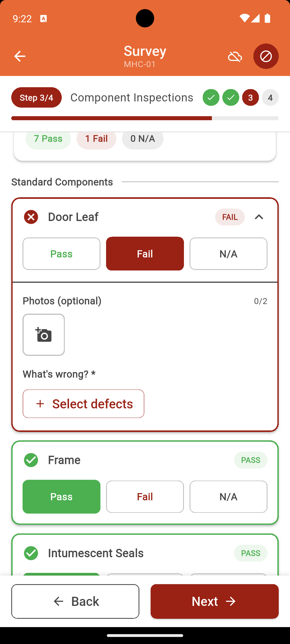
Task: Select Pass for Door Leaf
Action: (x=61, y=253)
